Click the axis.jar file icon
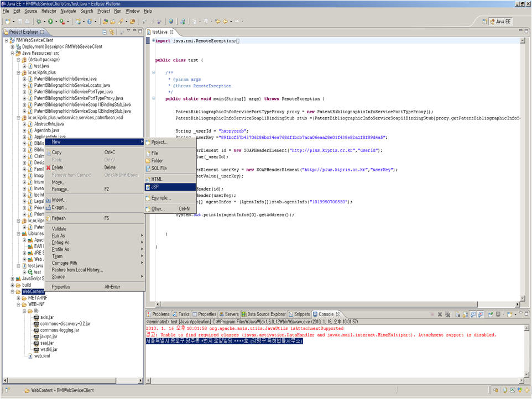 [x=36, y=317]
